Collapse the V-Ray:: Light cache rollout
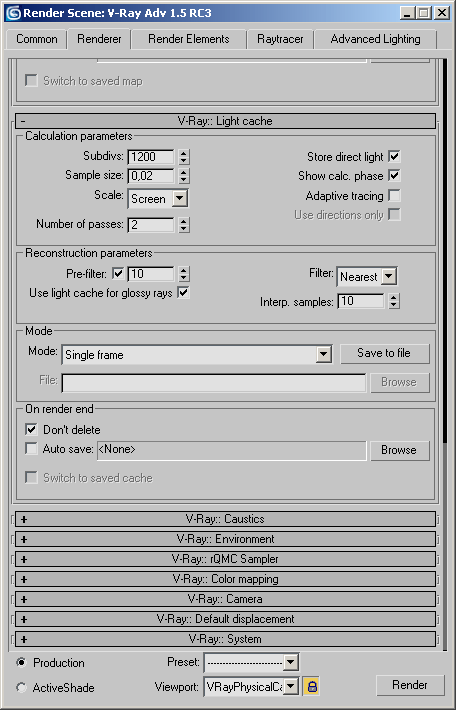 click(225, 121)
